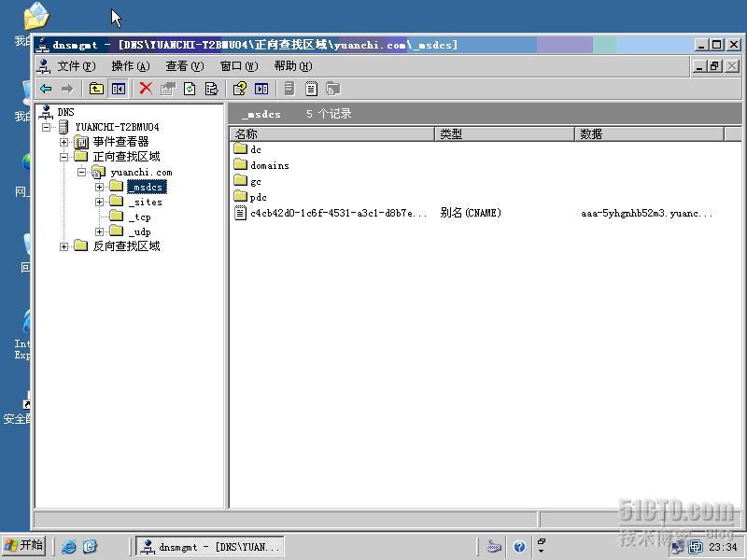
Task: Expand the _udp tree node
Action: (x=100, y=231)
